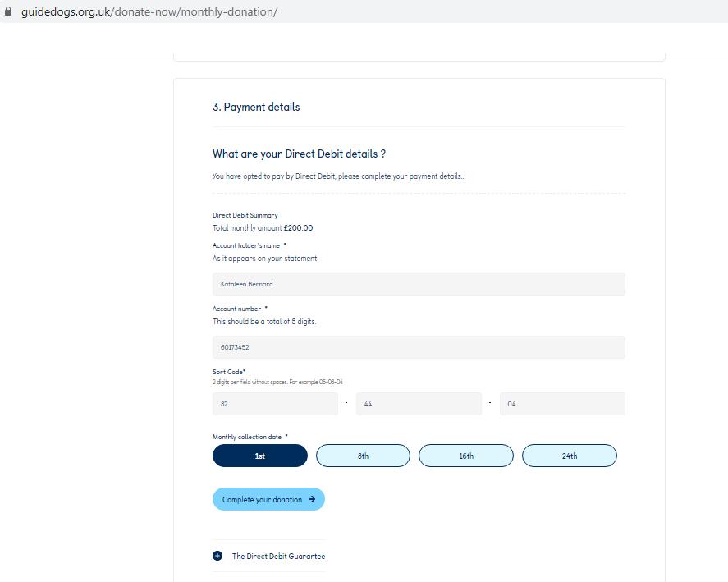Screen dimensions: 728x582
Task: Select the 1st monthly collection date
Action: [x=259, y=456]
